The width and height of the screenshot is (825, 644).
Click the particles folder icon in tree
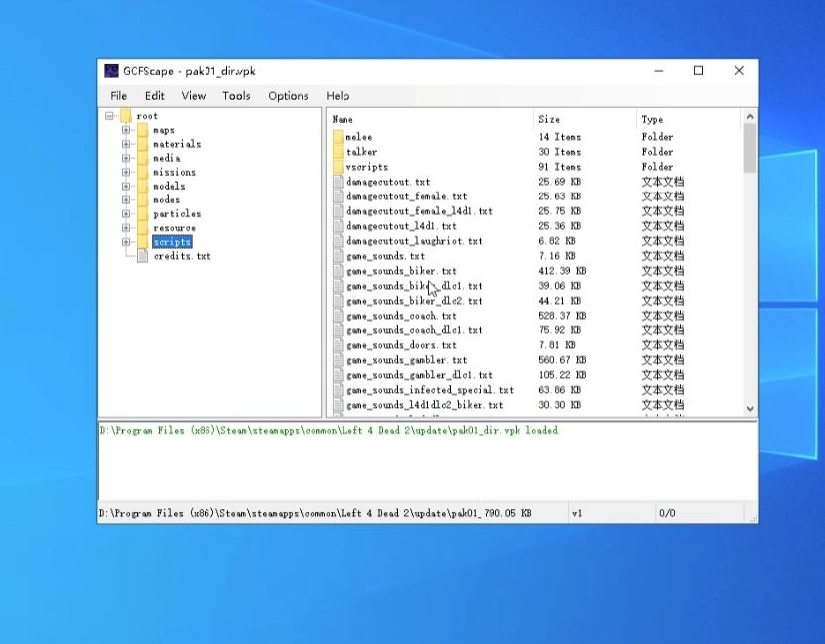pyautogui.click(x=143, y=214)
